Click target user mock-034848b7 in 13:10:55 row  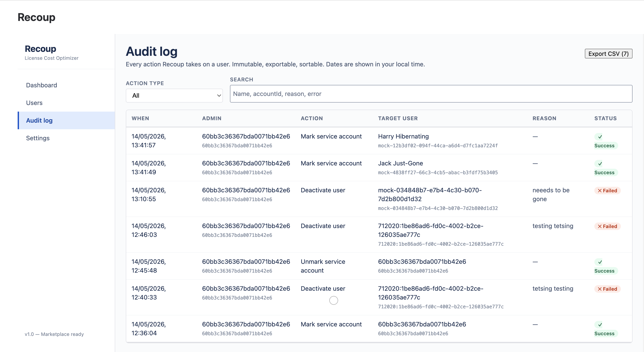430,195
